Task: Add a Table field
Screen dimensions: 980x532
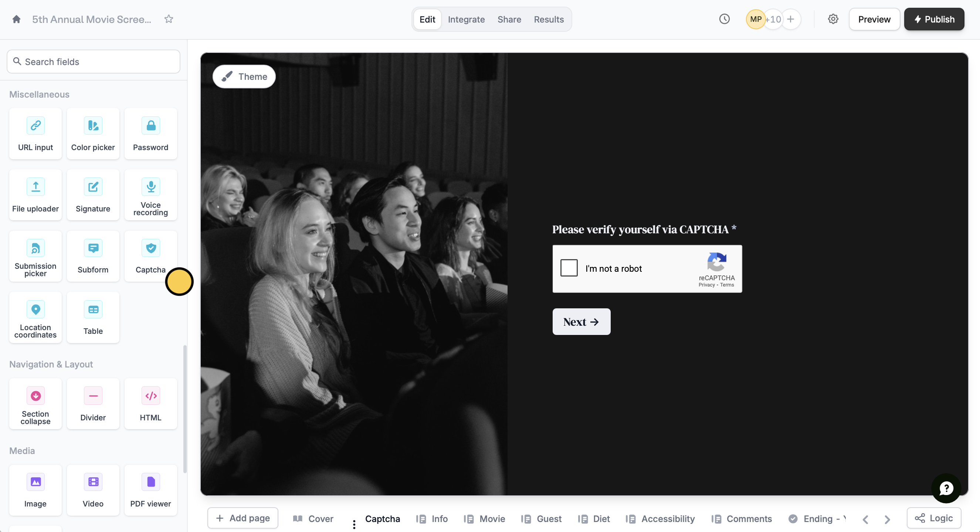Action: click(x=93, y=317)
